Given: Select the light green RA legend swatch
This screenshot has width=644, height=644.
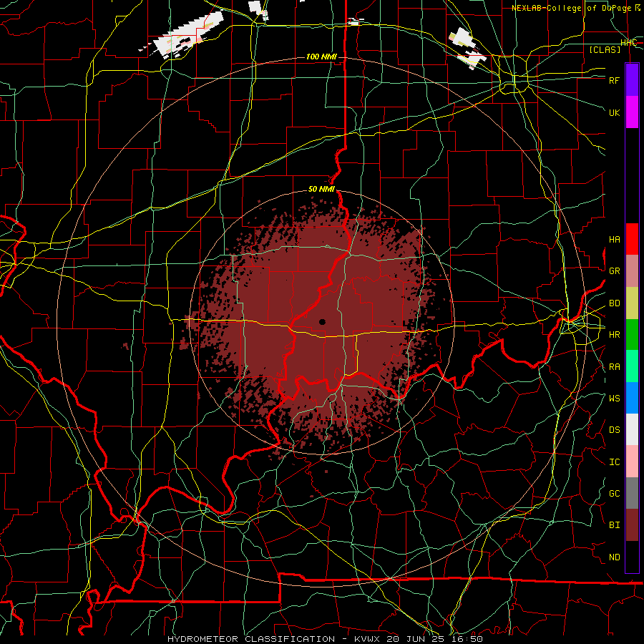Looking at the screenshot, I should (632, 366).
